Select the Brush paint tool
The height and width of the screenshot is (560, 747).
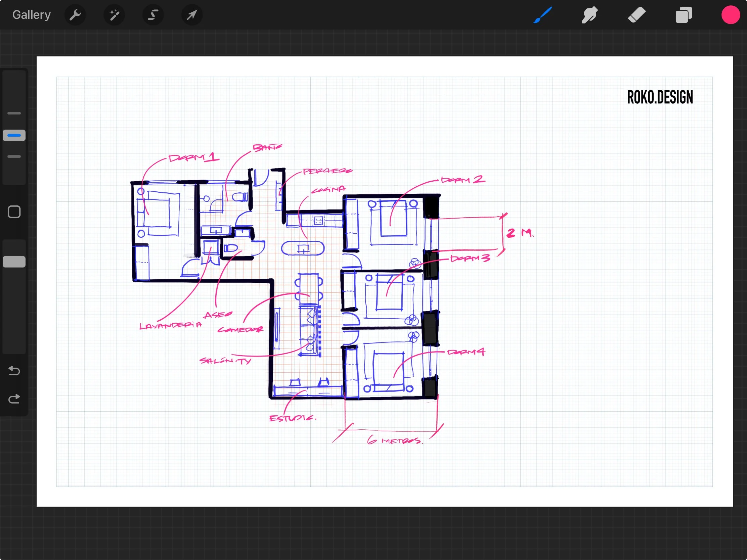543,15
